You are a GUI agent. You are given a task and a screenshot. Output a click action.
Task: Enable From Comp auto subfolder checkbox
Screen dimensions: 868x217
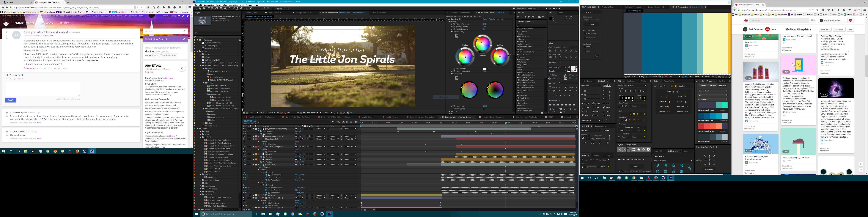585,38
